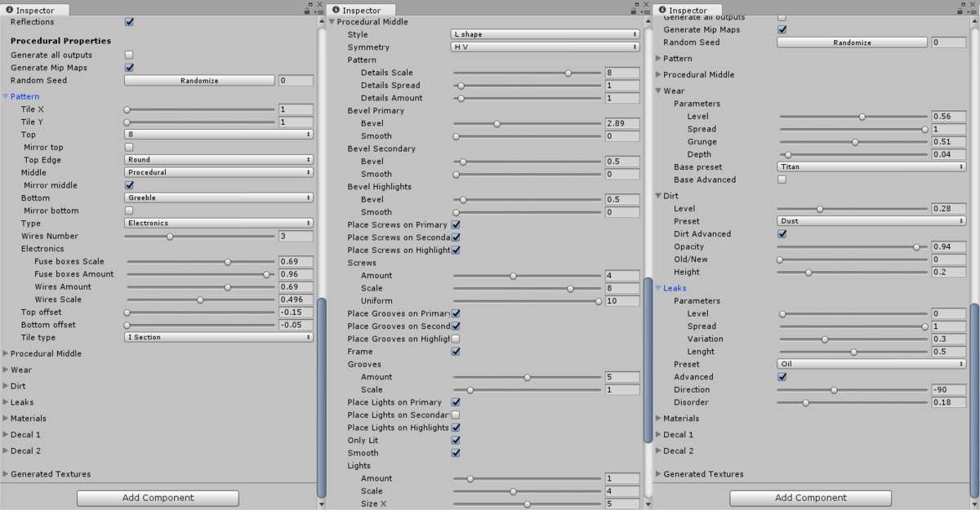Uncheck Place Screws on Primary
The image size is (980, 510).
click(x=456, y=224)
